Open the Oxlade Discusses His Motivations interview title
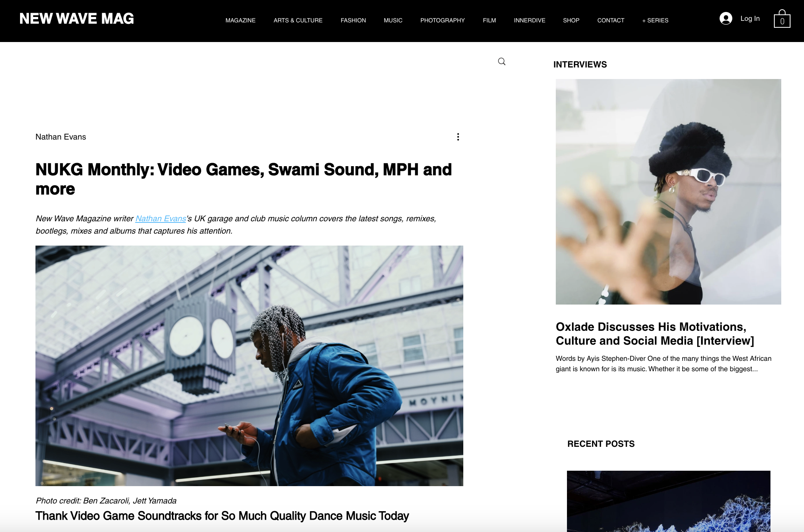This screenshot has height=532, width=804. [655, 334]
